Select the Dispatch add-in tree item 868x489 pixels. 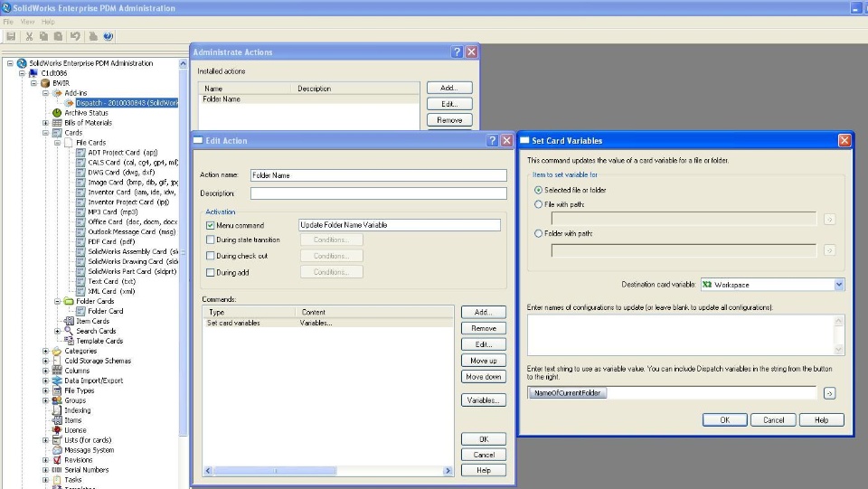pyautogui.click(x=127, y=103)
